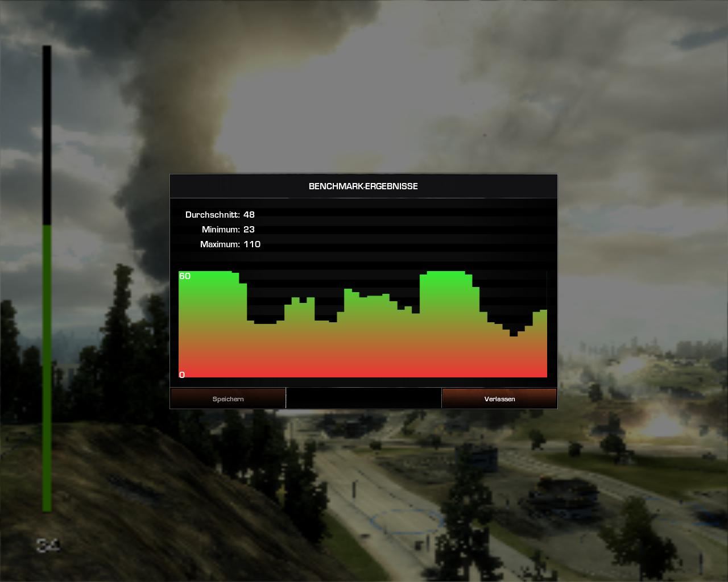
Task: Click the BENCHMARK-ERGEBNISSE dialog title
Action: (363, 186)
